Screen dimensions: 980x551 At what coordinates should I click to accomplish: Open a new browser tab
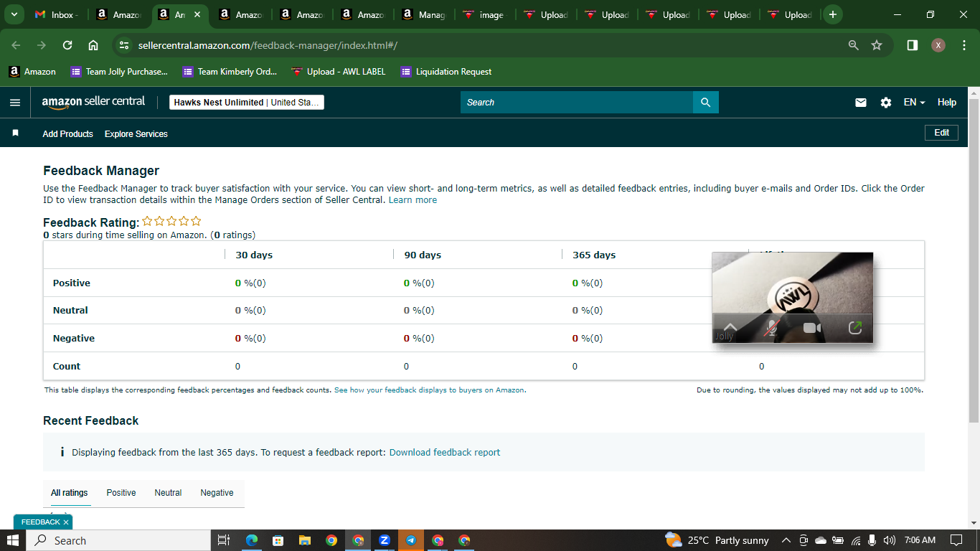pos(833,14)
